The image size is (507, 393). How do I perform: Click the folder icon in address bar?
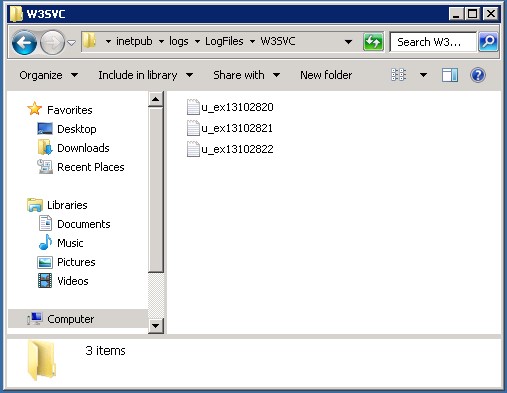point(89,41)
